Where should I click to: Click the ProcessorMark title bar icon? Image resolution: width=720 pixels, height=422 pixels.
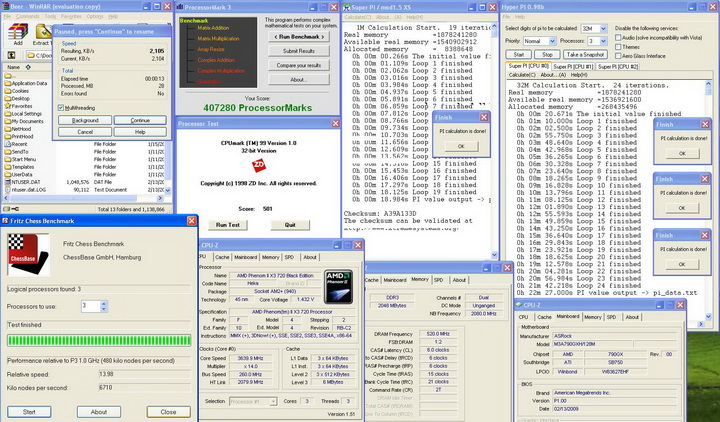tap(180, 7)
